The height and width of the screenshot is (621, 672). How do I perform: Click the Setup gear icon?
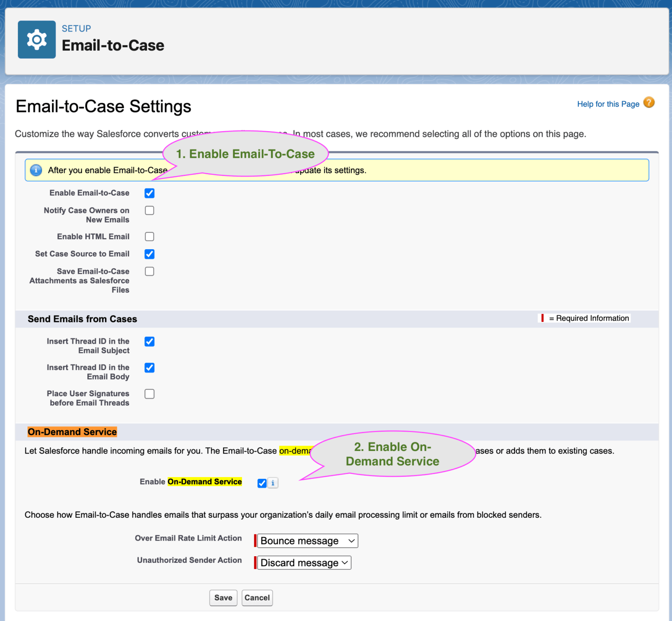click(37, 39)
